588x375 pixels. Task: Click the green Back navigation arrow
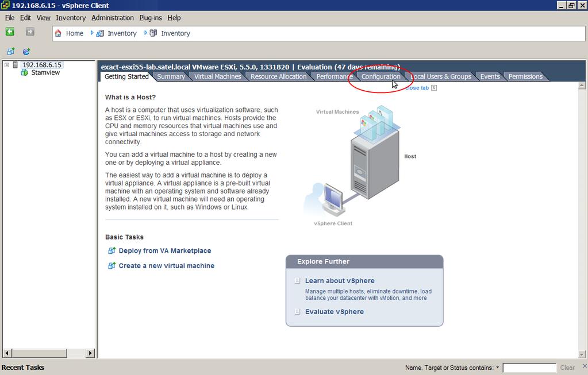(10, 32)
